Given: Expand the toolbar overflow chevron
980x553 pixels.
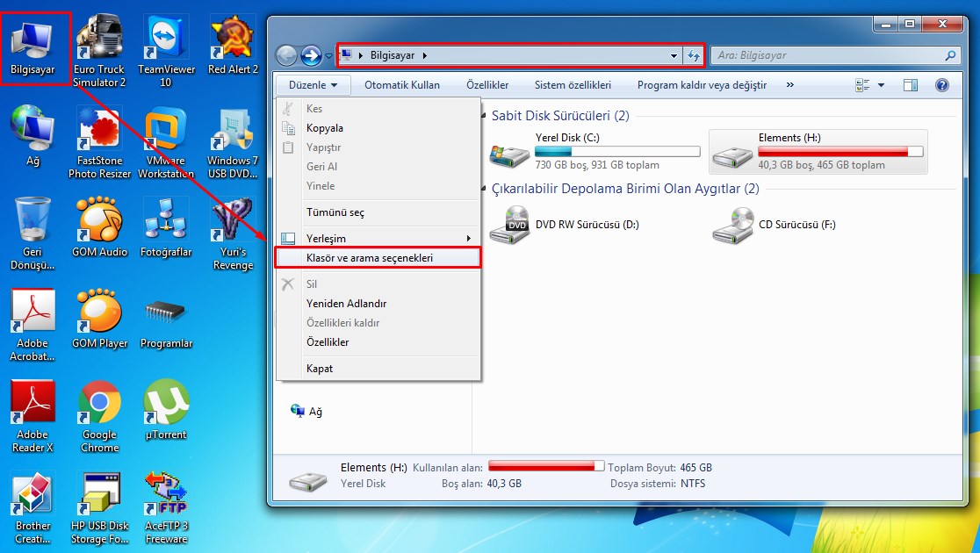Looking at the screenshot, I should coord(789,85).
